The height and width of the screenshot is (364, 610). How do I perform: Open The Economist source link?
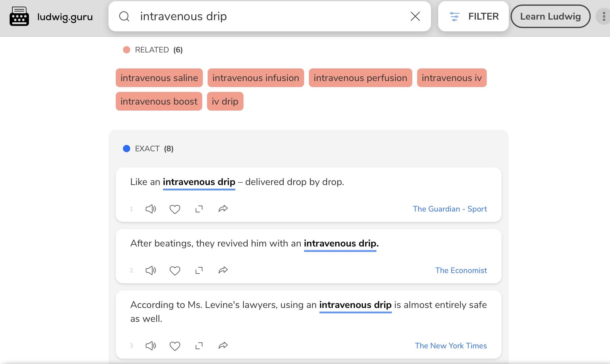coord(461,270)
